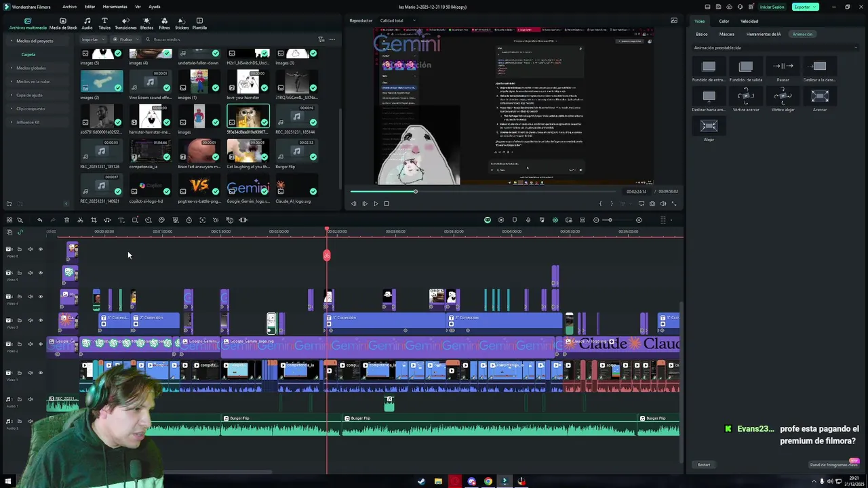Click the media filter icon next to search

(321, 39)
